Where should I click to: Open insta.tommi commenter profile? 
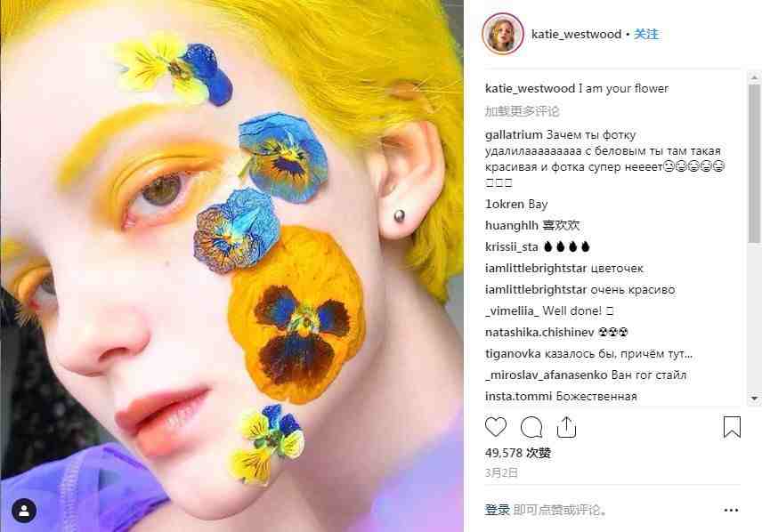point(518,396)
